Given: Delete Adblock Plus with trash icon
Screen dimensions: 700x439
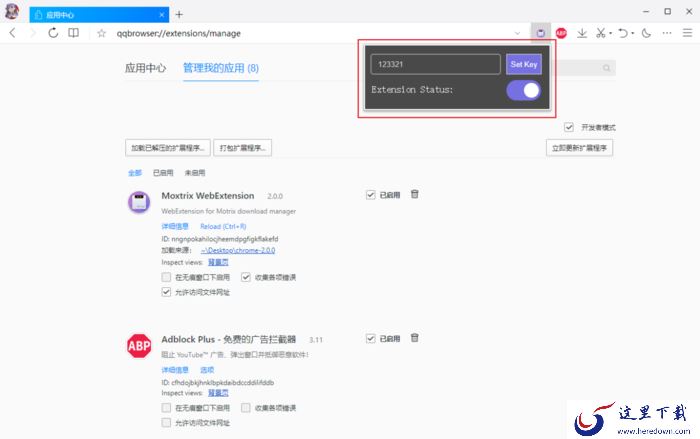Looking at the screenshot, I should [415, 338].
